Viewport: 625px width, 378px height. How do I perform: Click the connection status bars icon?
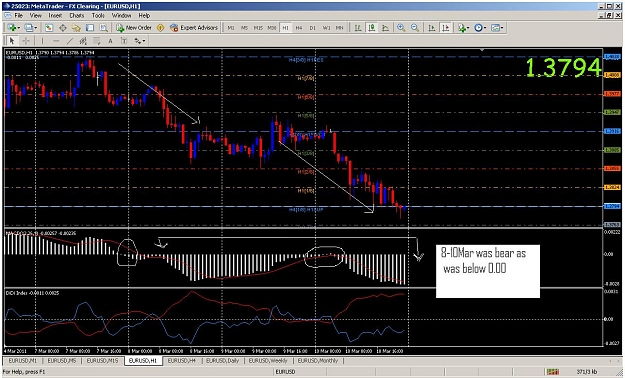pos(553,372)
